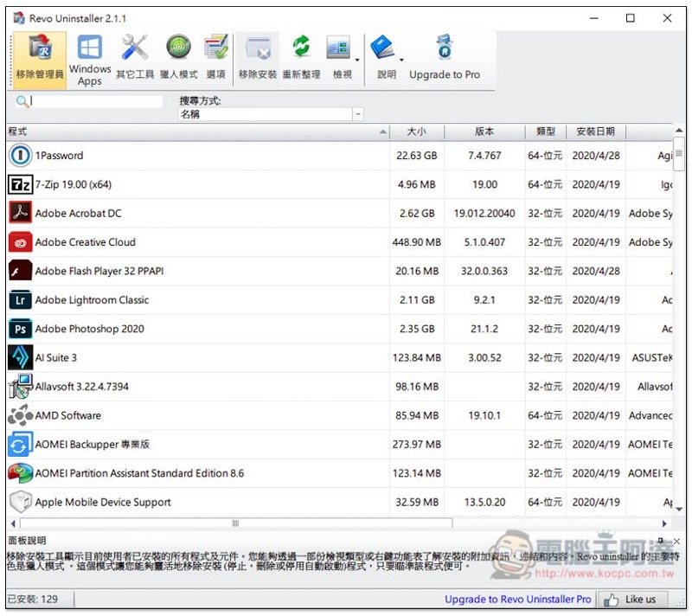
Task: Expand the 搜尋方式 名稱 combo box
Action: [x=357, y=114]
